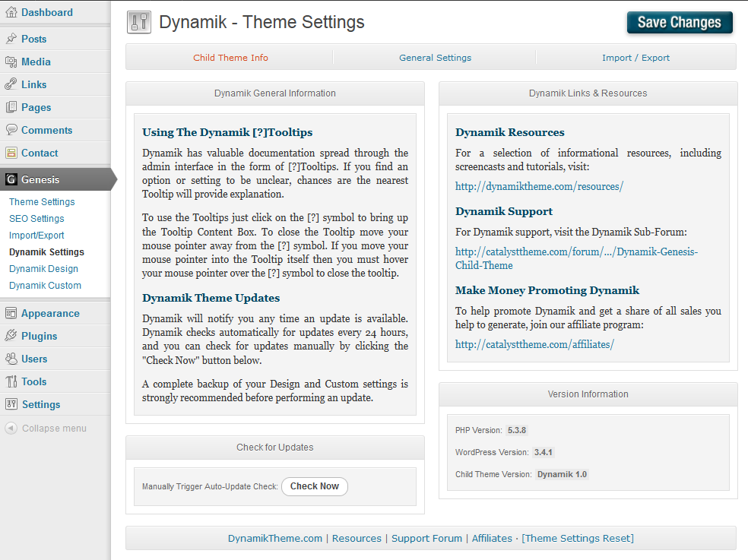Click the Posts pushpin icon
The width and height of the screenshot is (748, 560).
pyautogui.click(x=11, y=39)
